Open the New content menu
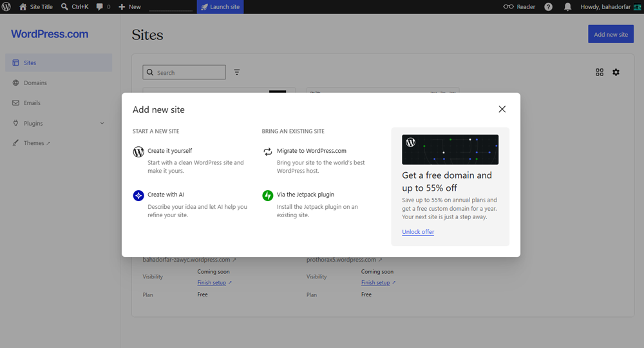Image resolution: width=644 pixels, height=348 pixels. pos(129,6)
